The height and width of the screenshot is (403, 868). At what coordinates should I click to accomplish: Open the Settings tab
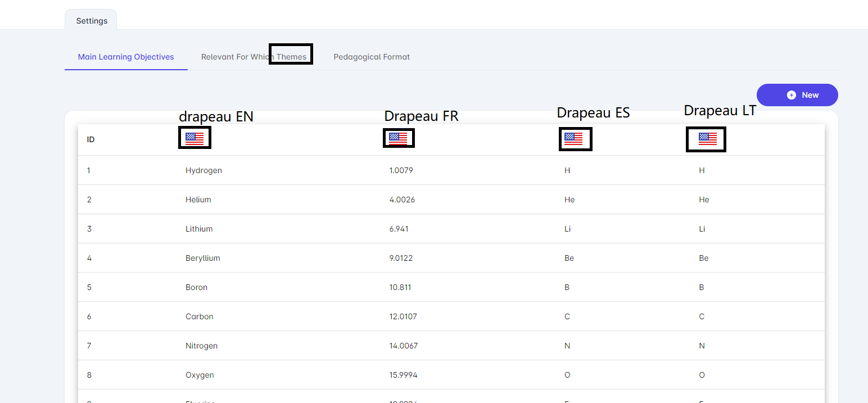92,21
